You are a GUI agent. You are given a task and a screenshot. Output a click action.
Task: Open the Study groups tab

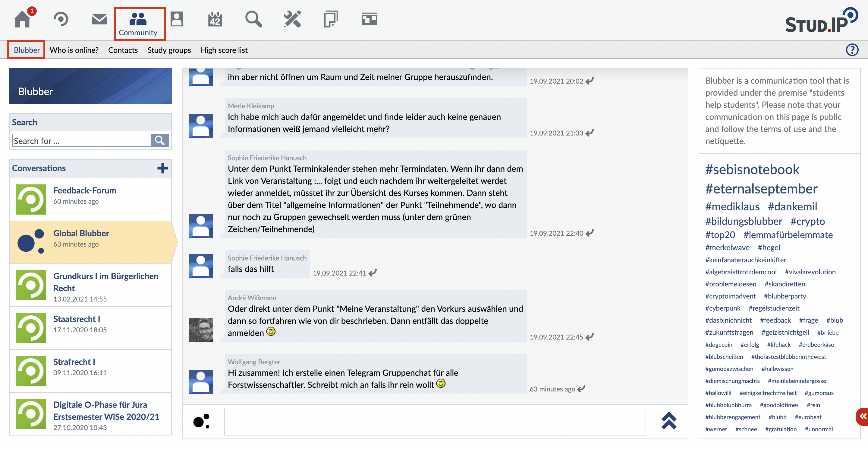coord(169,50)
